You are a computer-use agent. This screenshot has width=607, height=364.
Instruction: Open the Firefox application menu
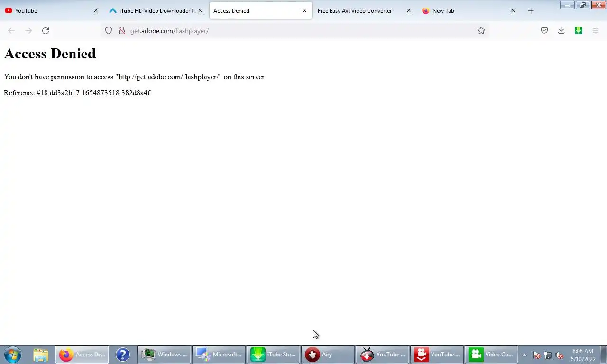596,31
